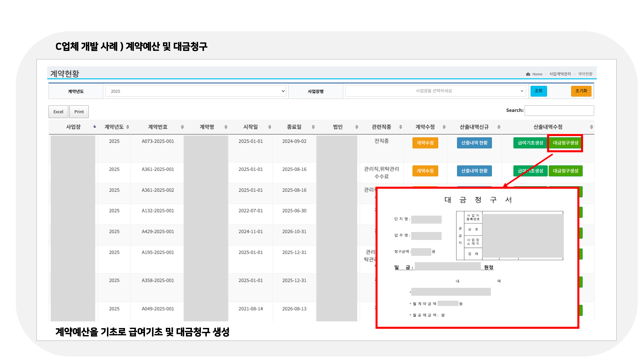The width and height of the screenshot is (644, 362).
Task: Click 산출내역 현황 in the A073-2025-001 row
Action: pos(474,143)
